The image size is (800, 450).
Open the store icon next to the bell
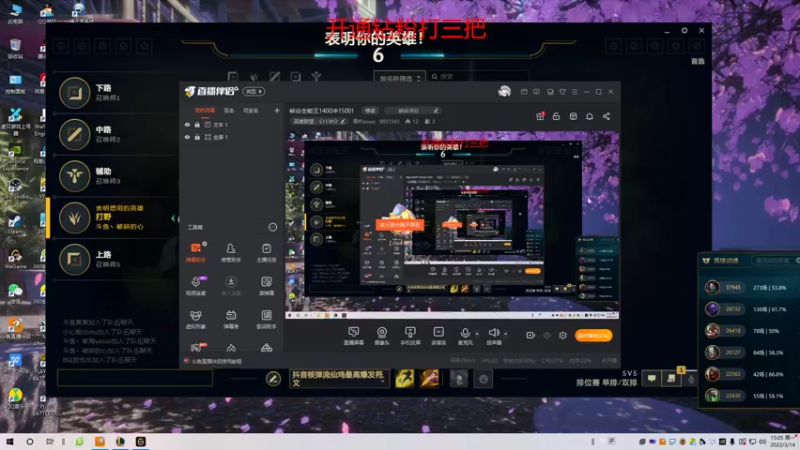click(x=573, y=116)
